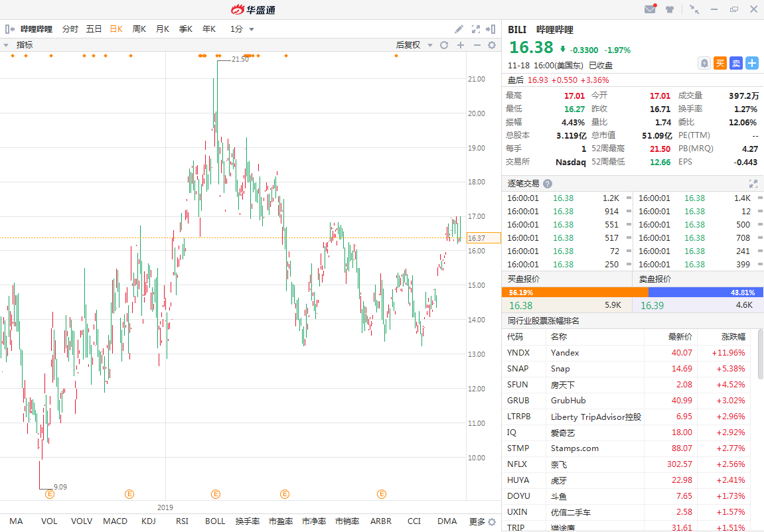
Task: Open help question mark beside 逐笔交易
Action: coord(548,184)
